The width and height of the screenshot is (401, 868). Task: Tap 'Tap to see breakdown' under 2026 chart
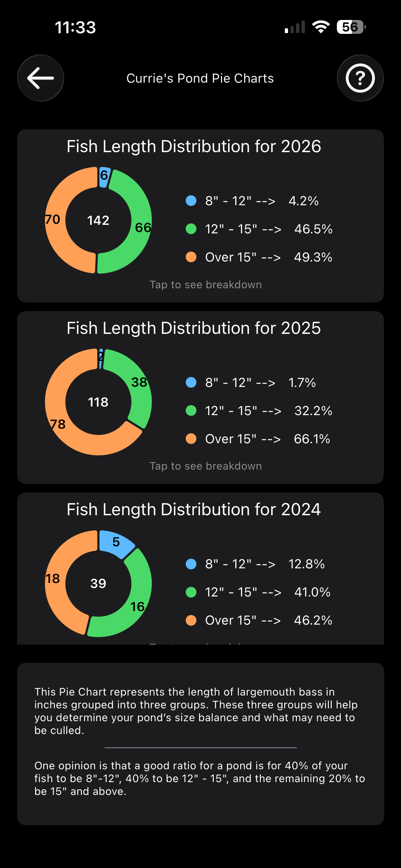click(206, 285)
